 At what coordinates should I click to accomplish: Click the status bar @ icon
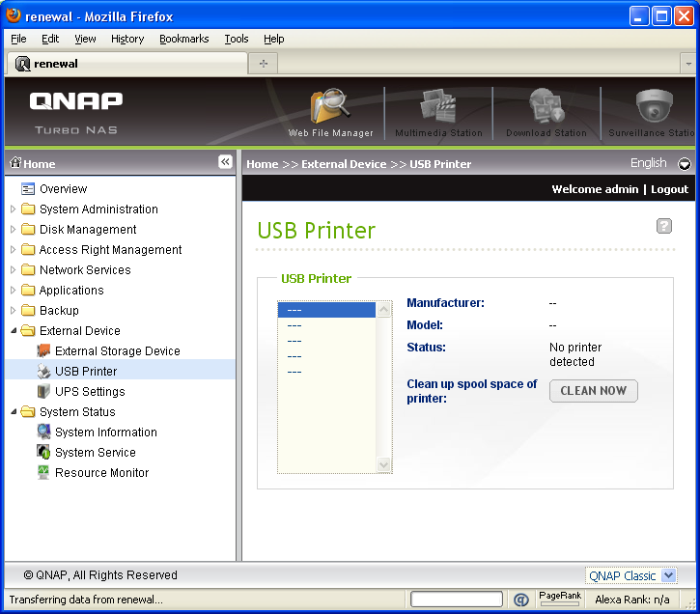click(x=520, y=600)
